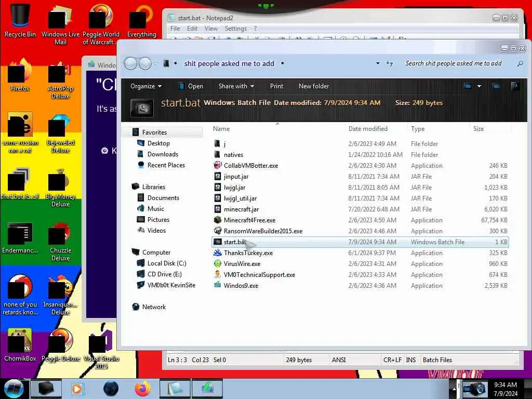Select Recent Places in navigation pane
The height and width of the screenshot is (399, 532).
[x=166, y=165]
